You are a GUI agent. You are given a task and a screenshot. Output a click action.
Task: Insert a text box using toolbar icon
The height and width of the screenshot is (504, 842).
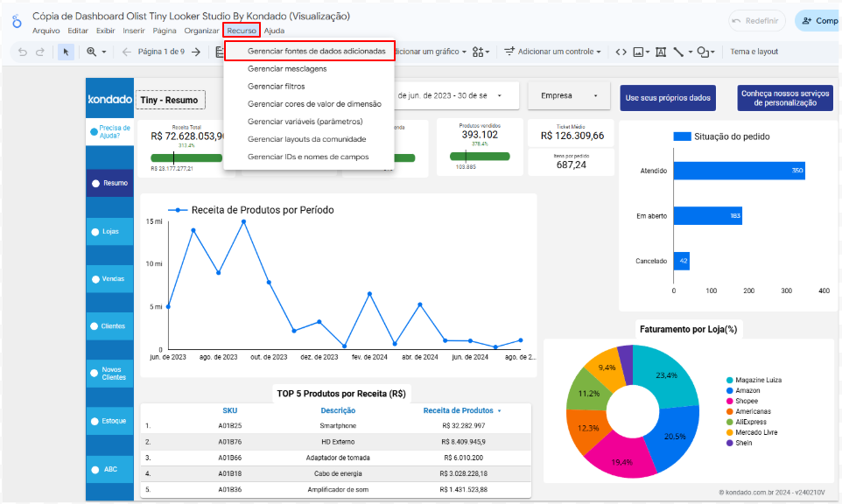click(661, 52)
